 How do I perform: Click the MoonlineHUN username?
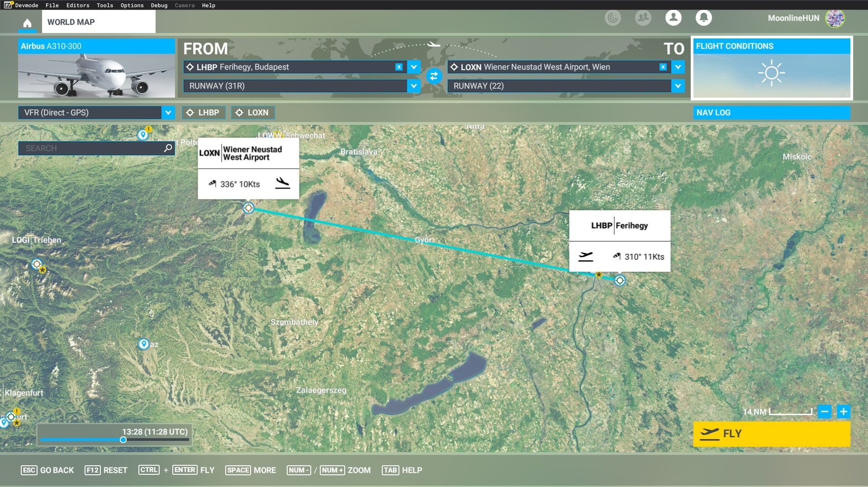coord(793,18)
